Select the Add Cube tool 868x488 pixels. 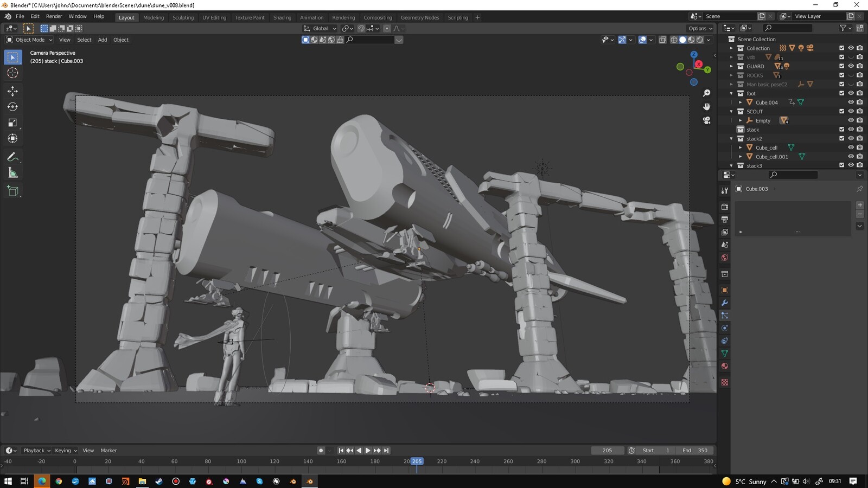(12, 191)
